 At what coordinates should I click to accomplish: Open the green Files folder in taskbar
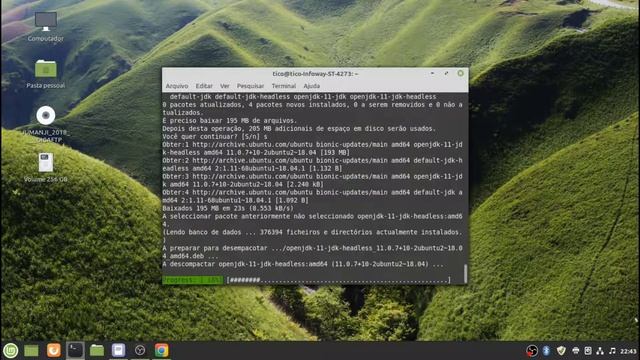[97, 350]
